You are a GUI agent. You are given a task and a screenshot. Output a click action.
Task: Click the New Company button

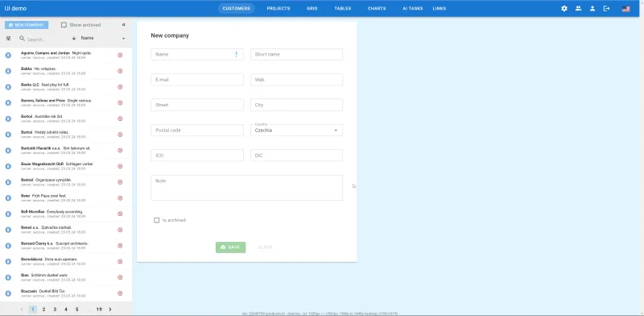(27, 25)
